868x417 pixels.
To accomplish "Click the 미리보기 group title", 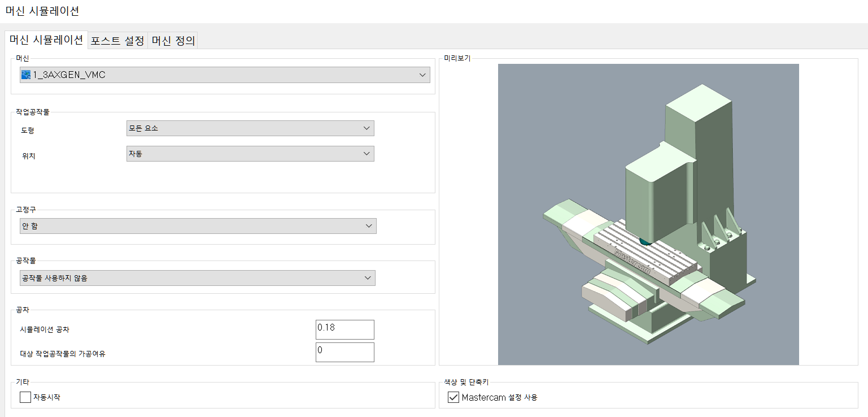I will [x=457, y=58].
